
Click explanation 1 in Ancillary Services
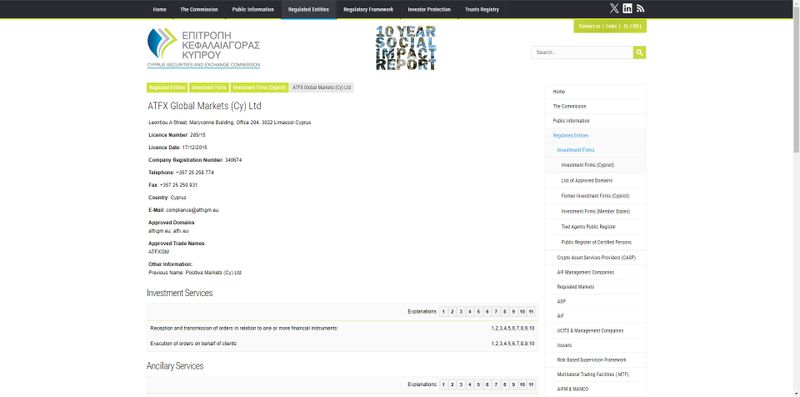(443, 385)
